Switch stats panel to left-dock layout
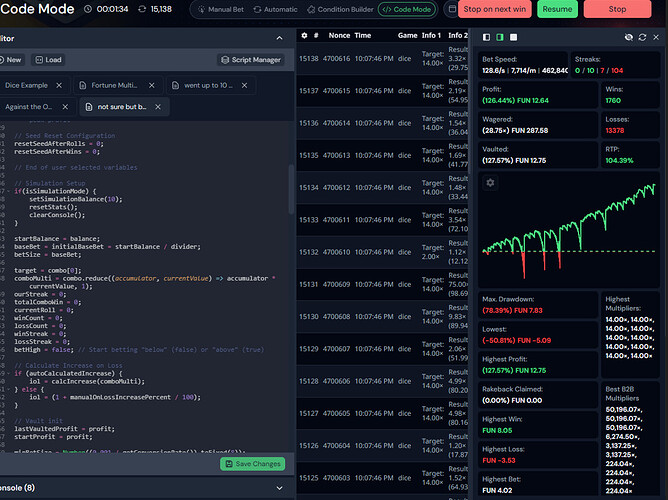 pyautogui.click(x=487, y=36)
